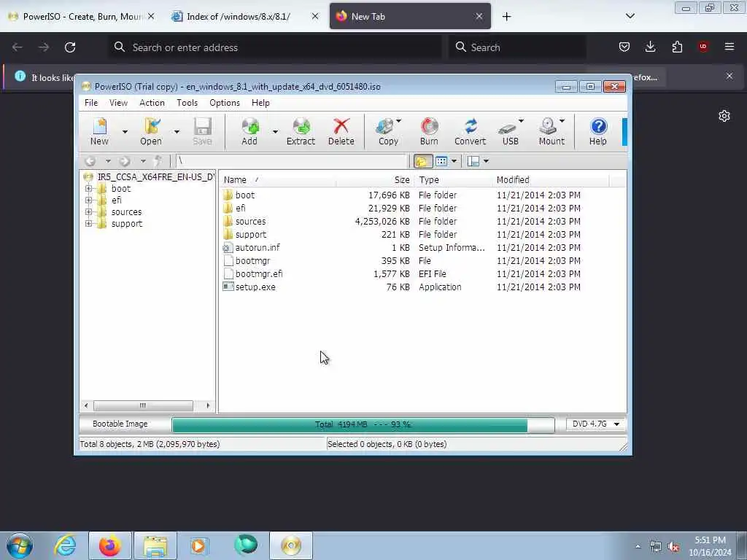Screen dimensions: 747x560
Task: Sort file list by Size column
Action: [375, 180]
